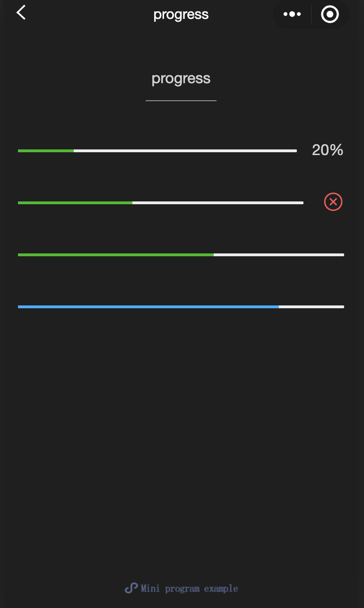Click the blue filled section of bottom bar
This screenshot has height=608, width=364.
148,307
